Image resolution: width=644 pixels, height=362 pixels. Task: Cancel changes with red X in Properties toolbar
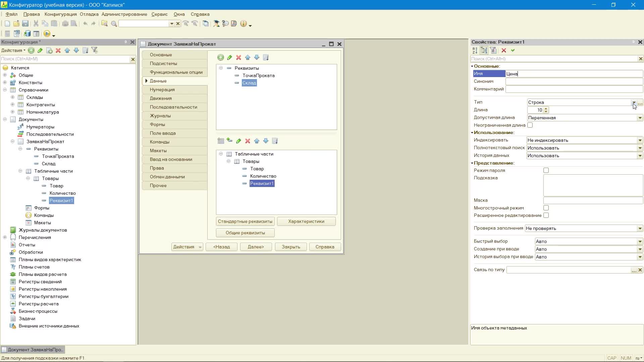504,50
